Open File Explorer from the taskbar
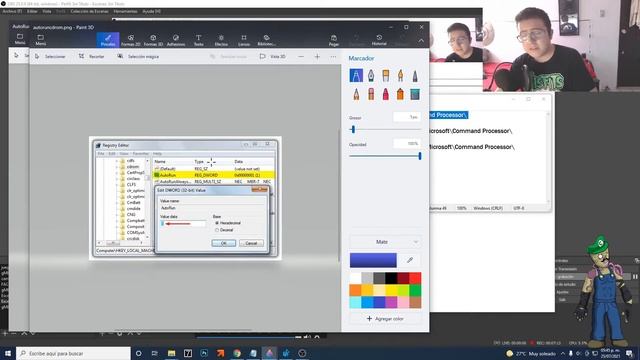This screenshot has height=360, width=640. pyautogui.click(x=171, y=353)
